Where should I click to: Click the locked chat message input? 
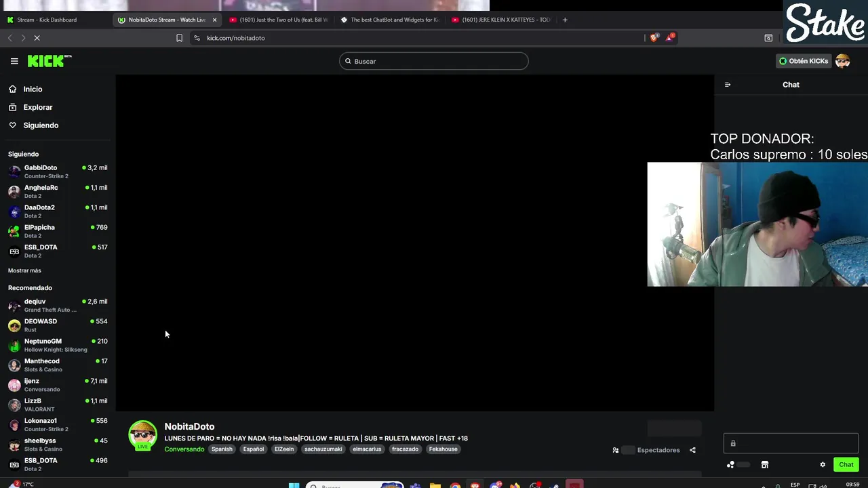pos(791,443)
